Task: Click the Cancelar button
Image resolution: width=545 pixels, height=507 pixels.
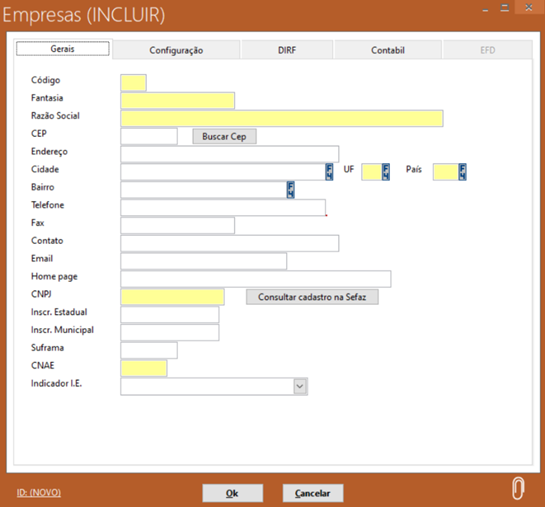Action: 313,493
